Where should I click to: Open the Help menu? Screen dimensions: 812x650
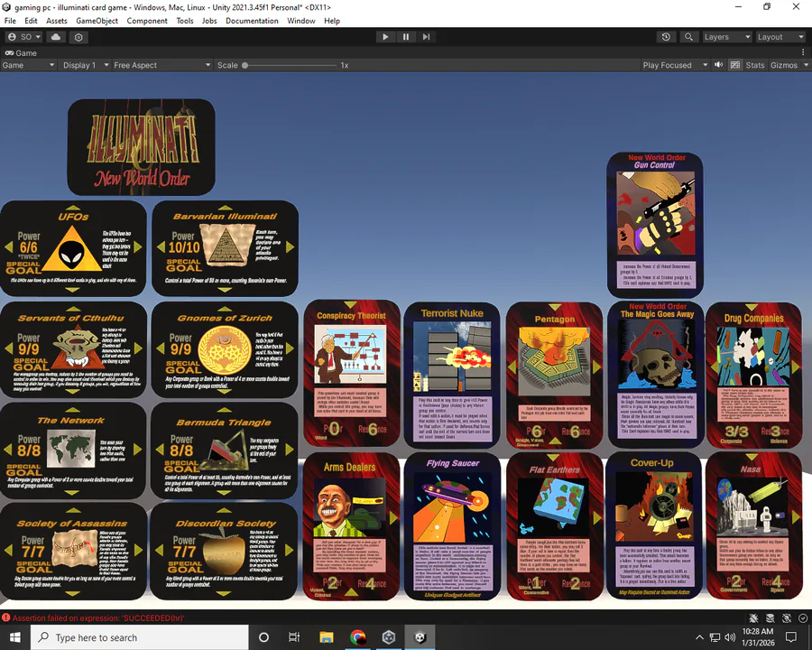click(332, 21)
